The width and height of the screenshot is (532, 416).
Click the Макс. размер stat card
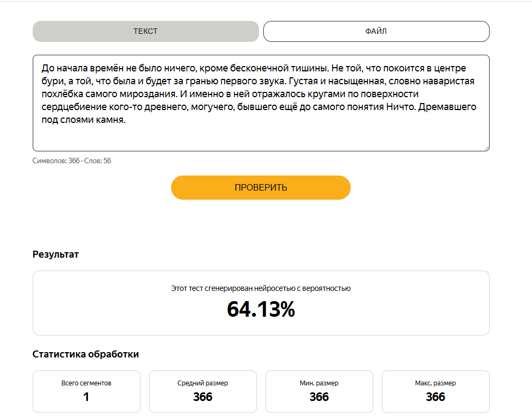click(x=435, y=391)
